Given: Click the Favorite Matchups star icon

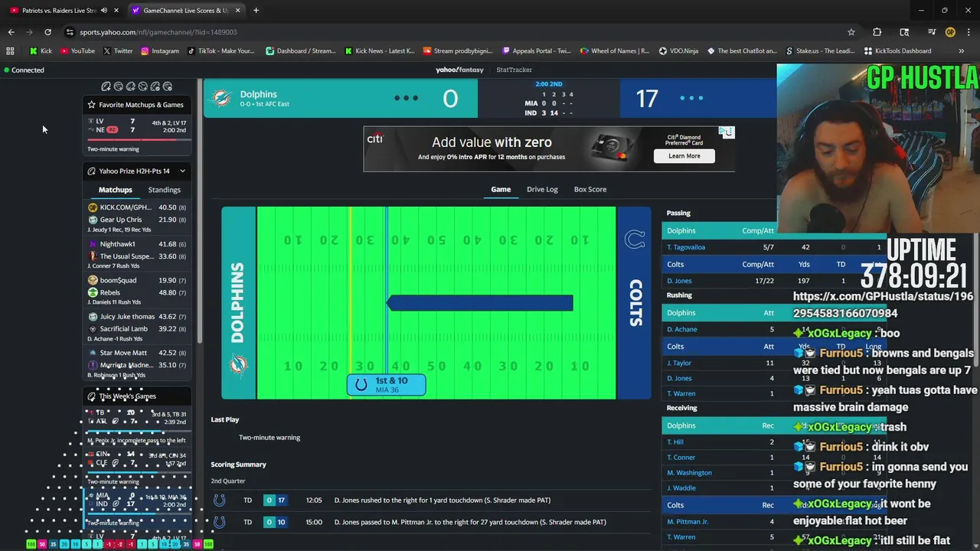Looking at the screenshot, I should pyautogui.click(x=91, y=105).
